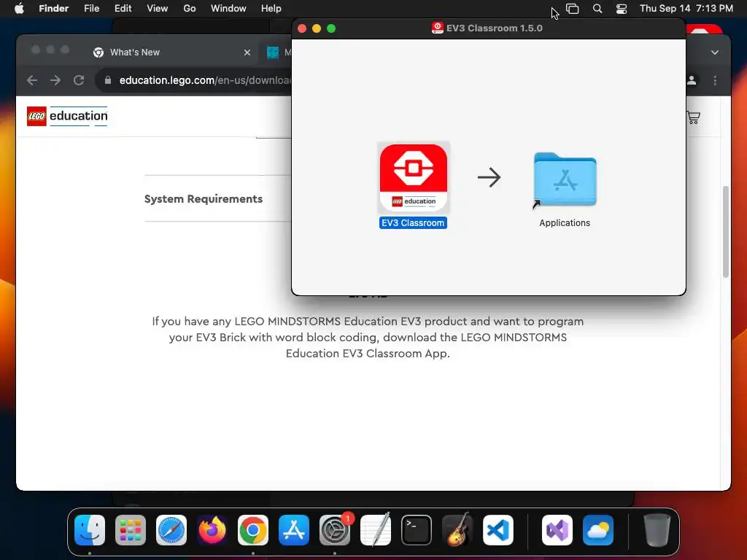Click the Applications folder label
Viewport: 747px width, 560px height.
(x=565, y=223)
